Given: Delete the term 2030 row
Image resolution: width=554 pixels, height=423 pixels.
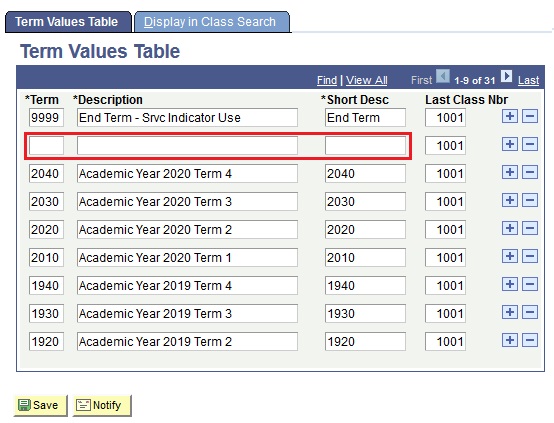Looking at the screenshot, I should pyautogui.click(x=530, y=200).
